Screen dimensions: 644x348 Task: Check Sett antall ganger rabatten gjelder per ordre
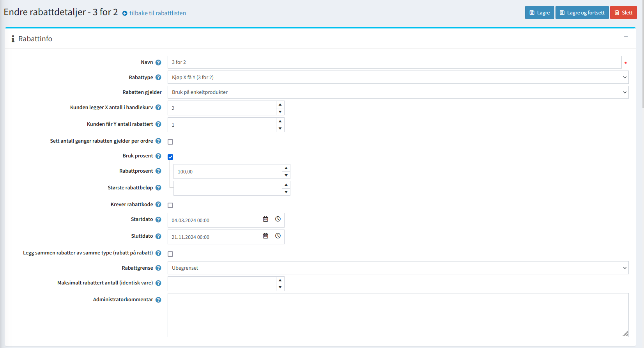point(170,142)
